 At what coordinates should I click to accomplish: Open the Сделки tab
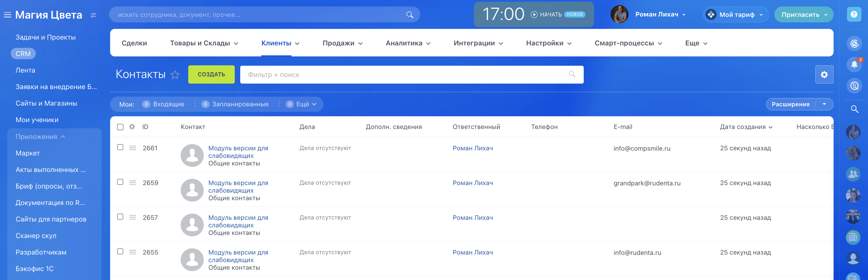(x=134, y=43)
